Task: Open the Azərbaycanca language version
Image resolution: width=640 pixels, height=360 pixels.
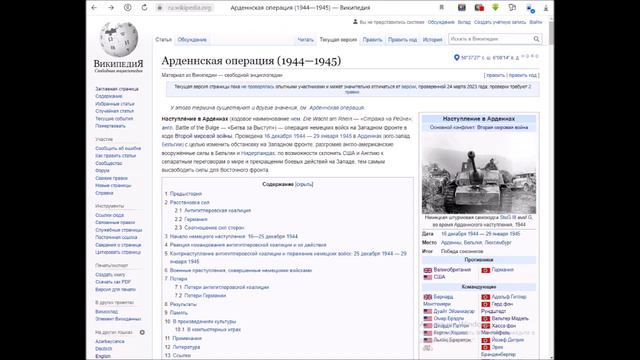Action: tap(110, 341)
